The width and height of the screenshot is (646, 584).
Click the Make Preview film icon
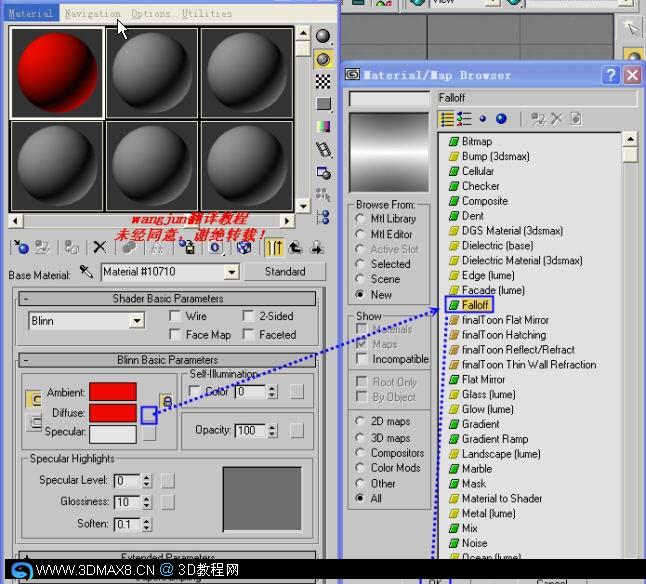coord(323,149)
